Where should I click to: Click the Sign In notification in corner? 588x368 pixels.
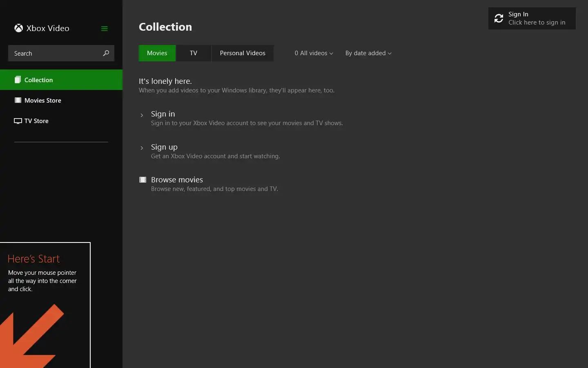(532, 18)
